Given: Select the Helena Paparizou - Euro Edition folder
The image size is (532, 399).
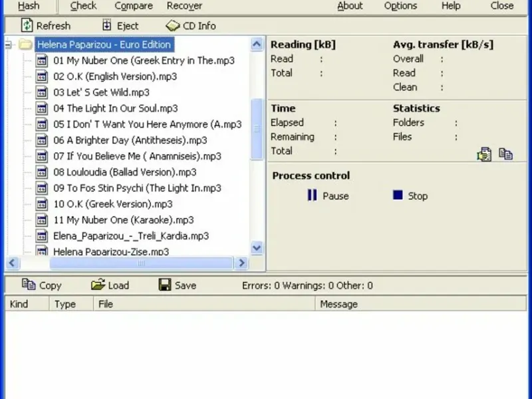Looking at the screenshot, I should [x=104, y=45].
